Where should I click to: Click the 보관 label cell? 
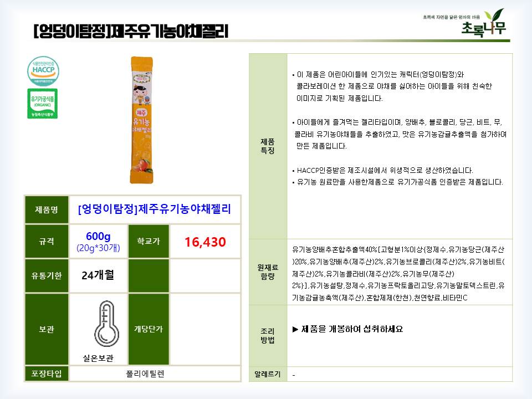[47, 329]
